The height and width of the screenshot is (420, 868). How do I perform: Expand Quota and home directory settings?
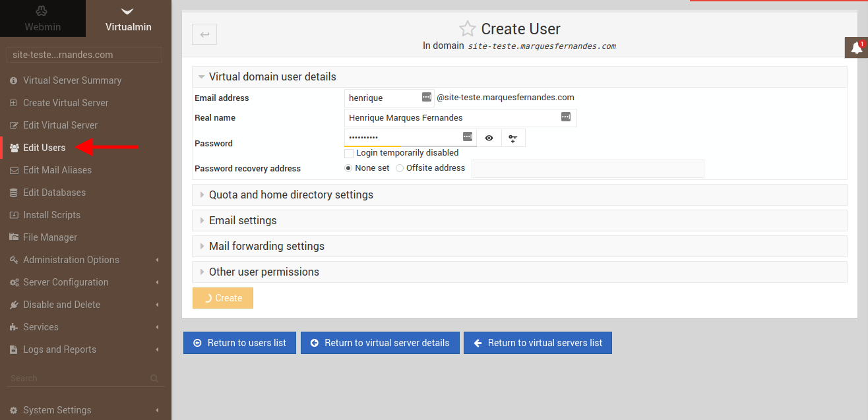pos(519,195)
